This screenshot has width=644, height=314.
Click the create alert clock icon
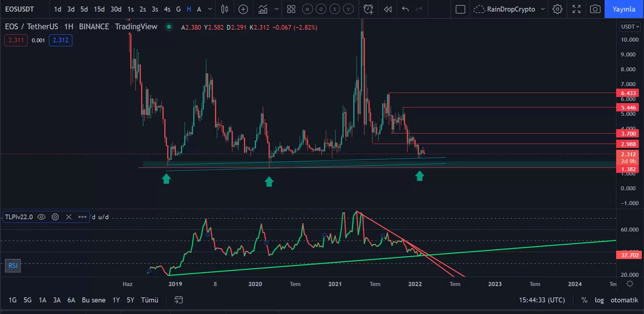click(368, 9)
